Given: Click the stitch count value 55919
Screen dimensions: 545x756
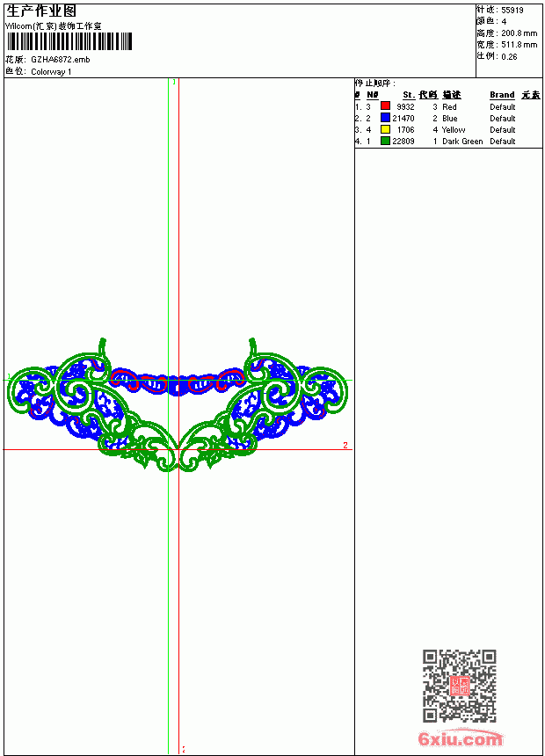Looking at the screenshot, I should (512, 11).
